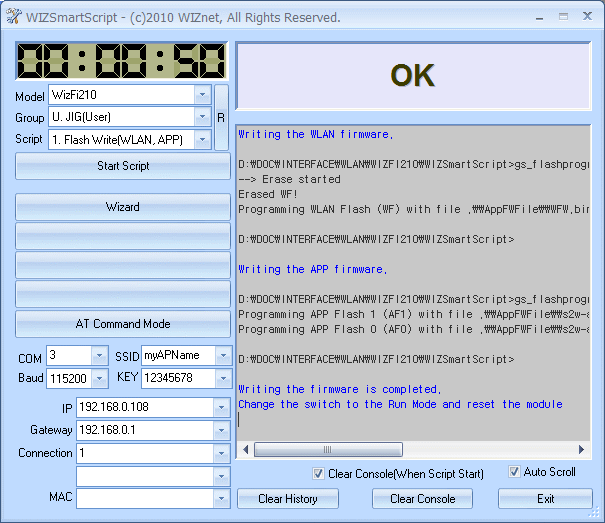Image resolution: width=605 pixels, height=523 pixels.
Task: Click the R button beside Model fields
Action: click(x=221, y=117)
